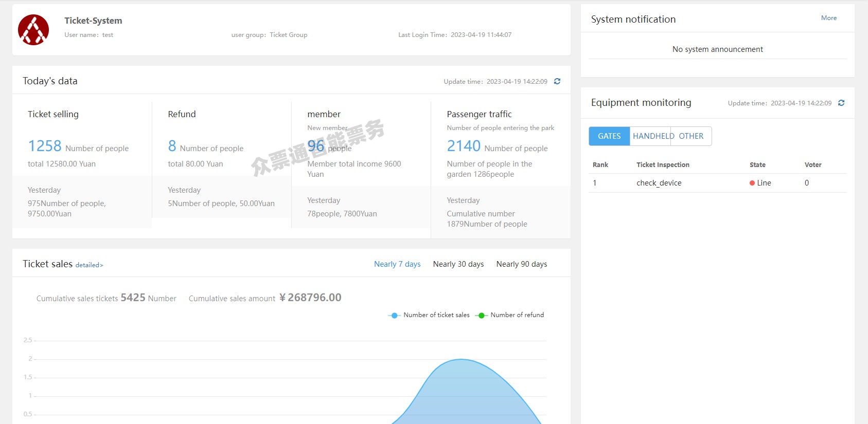Click the 1286people in garden text

(x=489, y=169)
